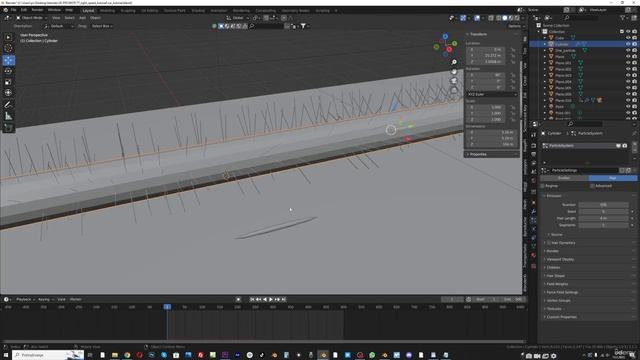Activate the Scale tool

(x=8, y=82)
